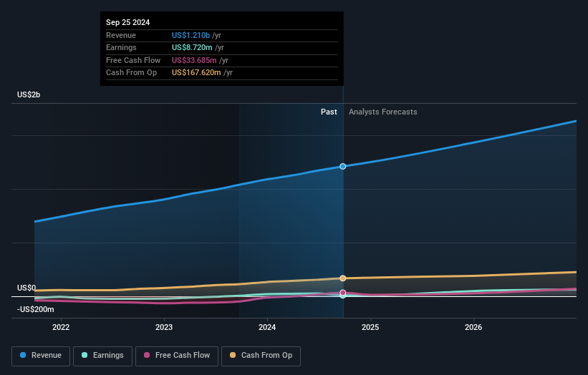Click the -US$200m y-axis label
Viewport: 588px width, 375px height.
point(35,309)
